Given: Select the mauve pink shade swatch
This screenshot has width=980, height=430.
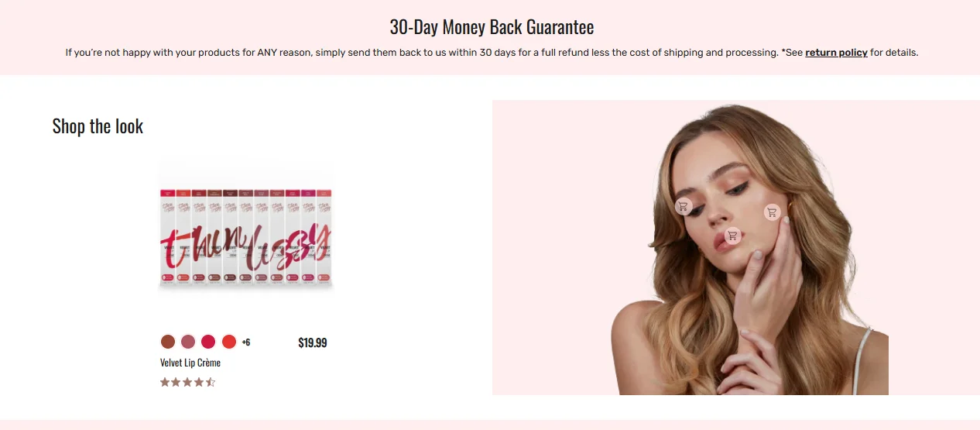Looking at the screenshot, I should coord(188,342).
